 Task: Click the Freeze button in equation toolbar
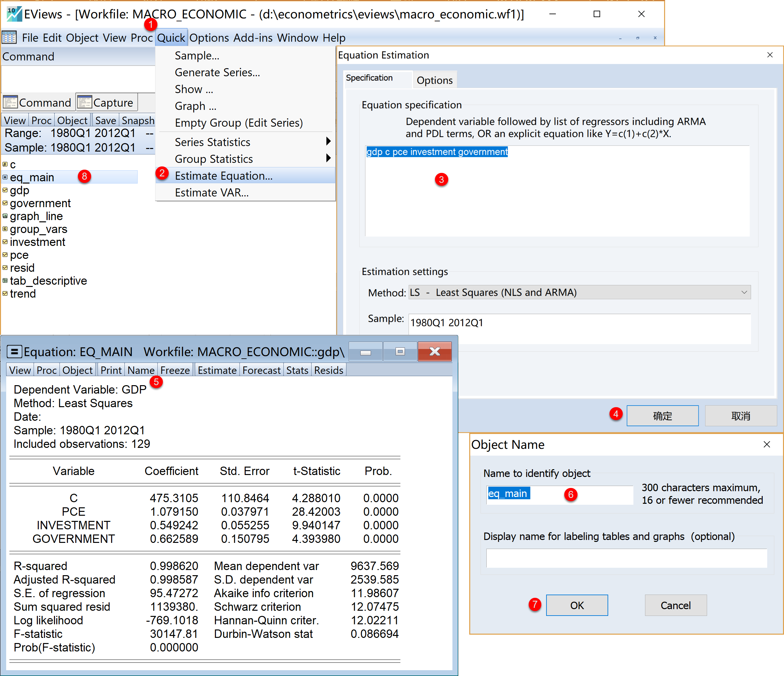click(x=175, y=370)
